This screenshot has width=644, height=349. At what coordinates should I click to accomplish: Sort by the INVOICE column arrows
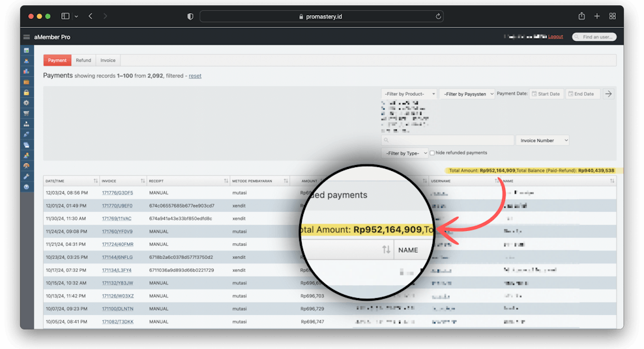143,181
